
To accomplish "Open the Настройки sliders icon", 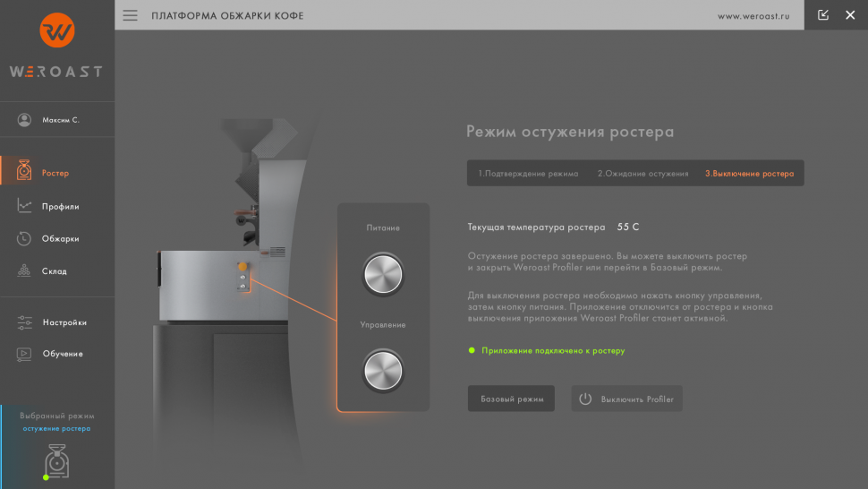I will [24, 322].
